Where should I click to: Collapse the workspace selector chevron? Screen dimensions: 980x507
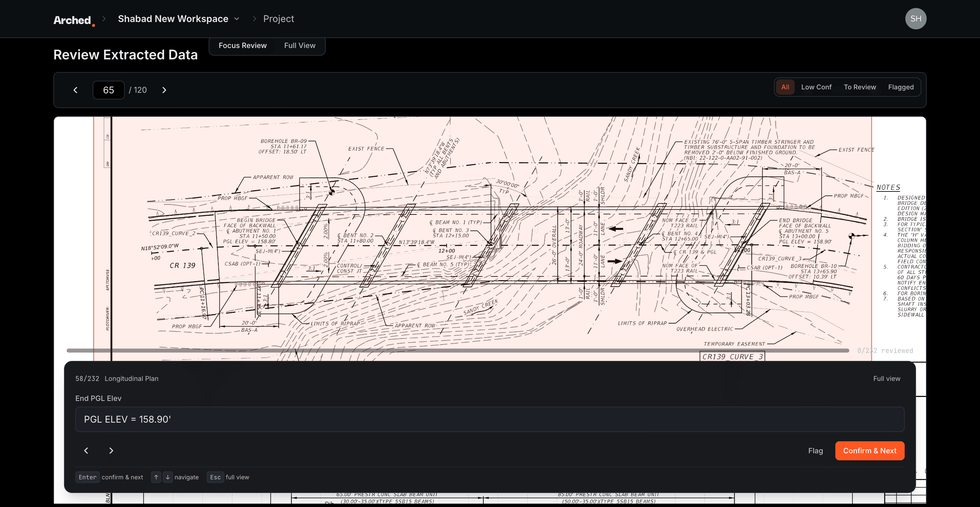[x=237, y=19]
